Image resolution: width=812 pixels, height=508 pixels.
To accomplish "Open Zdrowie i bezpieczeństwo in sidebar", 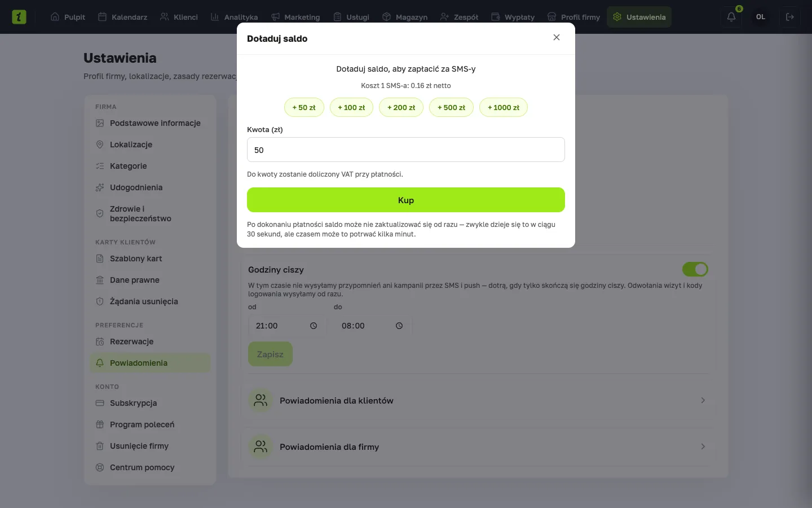I will click(x=150, y=213).
